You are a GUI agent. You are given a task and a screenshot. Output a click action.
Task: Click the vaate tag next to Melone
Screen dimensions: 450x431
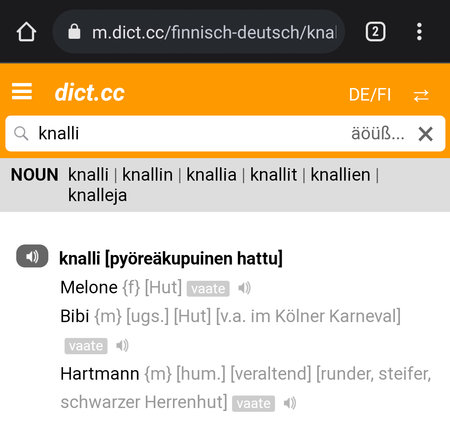pyautogui.click(x=208, y=288)
